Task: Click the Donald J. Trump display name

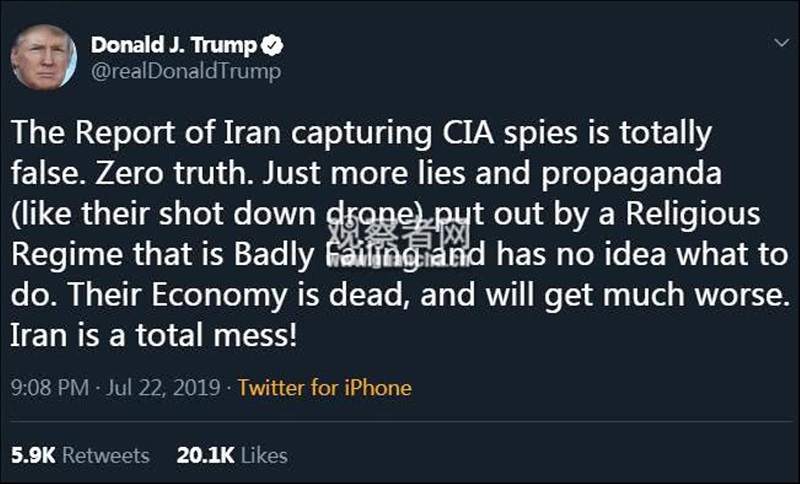Action: tap(175, 45)
